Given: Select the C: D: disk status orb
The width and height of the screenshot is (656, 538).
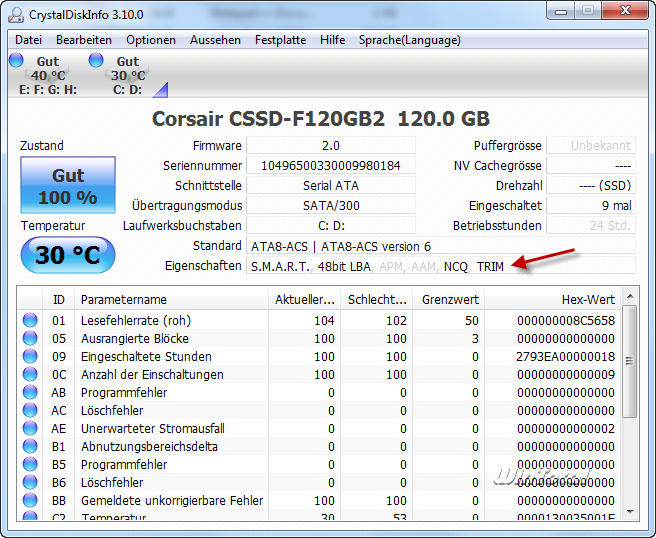Looking at the screenshot, I should [x=97, y=62].
